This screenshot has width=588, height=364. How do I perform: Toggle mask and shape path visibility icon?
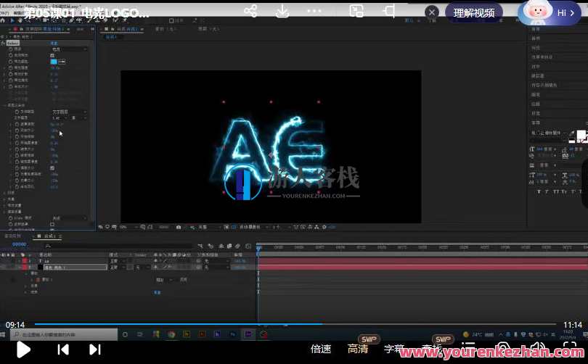[x=150, y=227]
